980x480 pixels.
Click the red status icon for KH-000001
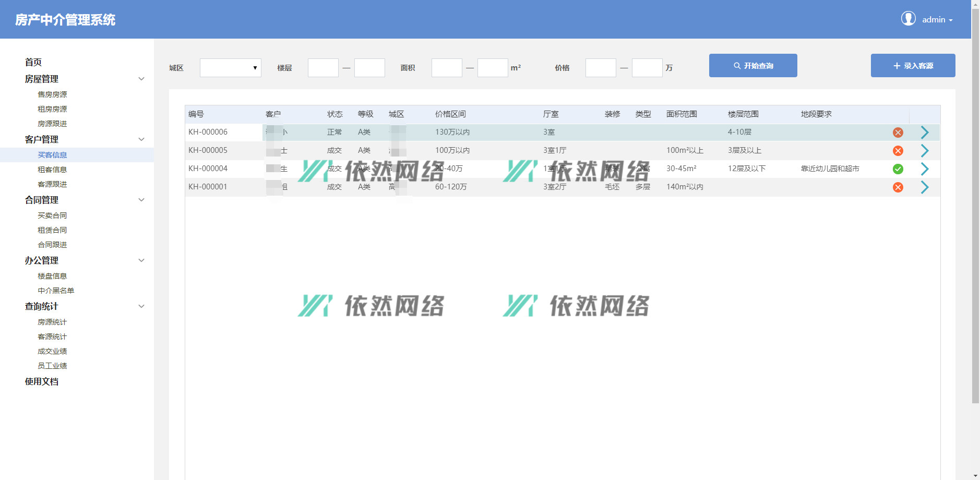click(x=898, y=187)
